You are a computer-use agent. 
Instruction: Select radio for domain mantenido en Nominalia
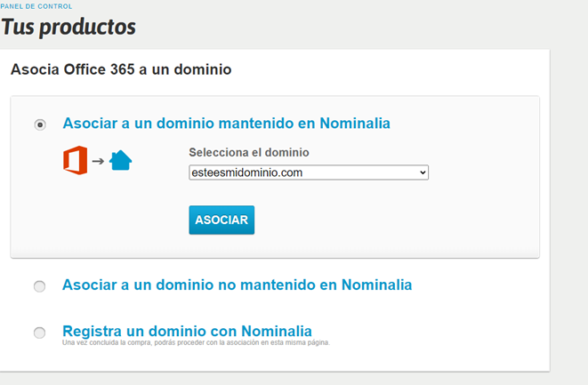click(40, 124)
